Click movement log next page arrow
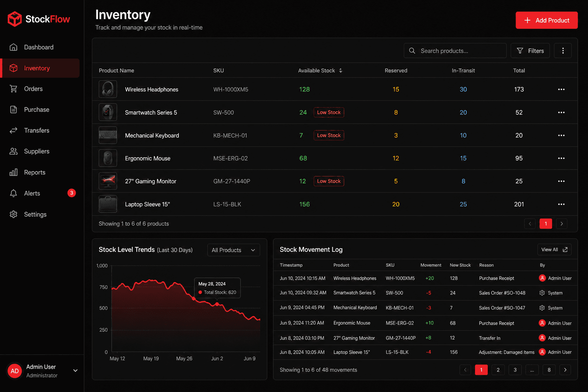This screenshot has height=392, width=588. coord(565,370)
